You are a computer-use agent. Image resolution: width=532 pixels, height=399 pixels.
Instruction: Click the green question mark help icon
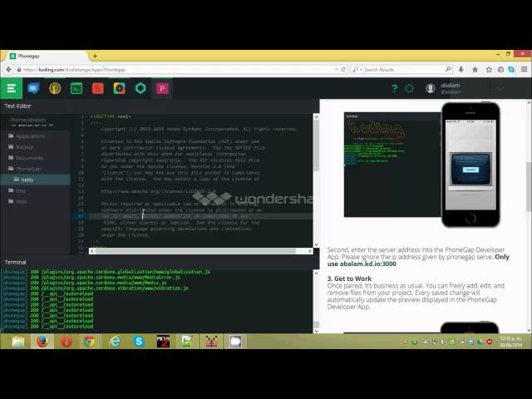tap(394, 89)
